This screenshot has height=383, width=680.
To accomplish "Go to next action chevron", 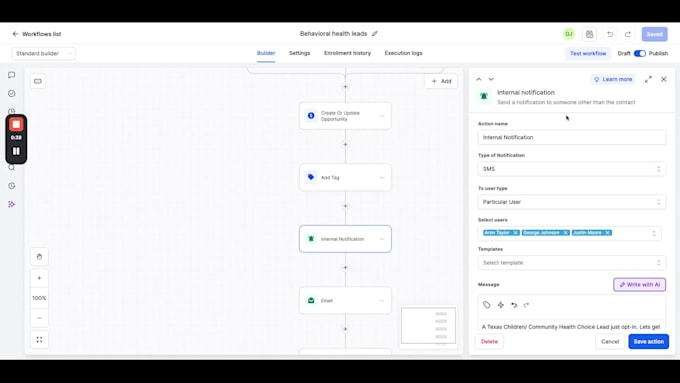I will [491, 79].
